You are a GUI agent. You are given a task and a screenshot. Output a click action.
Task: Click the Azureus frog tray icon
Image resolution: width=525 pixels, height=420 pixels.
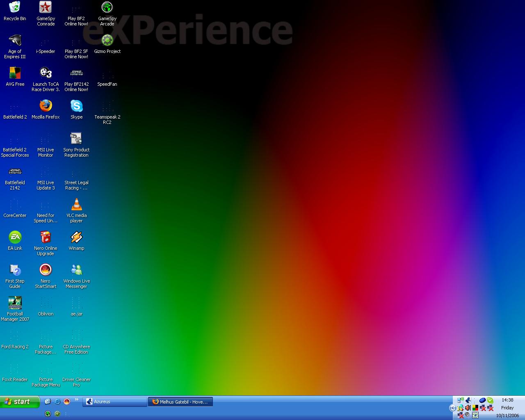pos(468,400)
